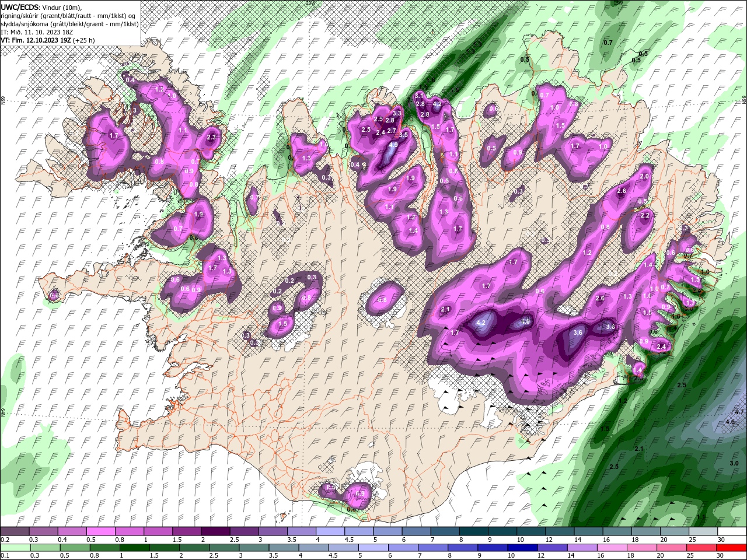The width and height of the screenshot is (747, 560).
Task: Click the bright red swatch ending the rain legend
Action: coord(731,547)
